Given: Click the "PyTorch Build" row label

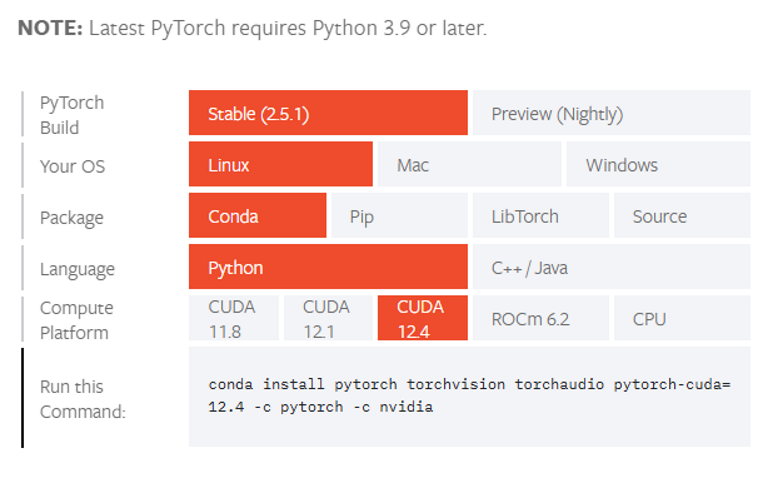Looking at the screenshot, I should [x=72, y=114].
